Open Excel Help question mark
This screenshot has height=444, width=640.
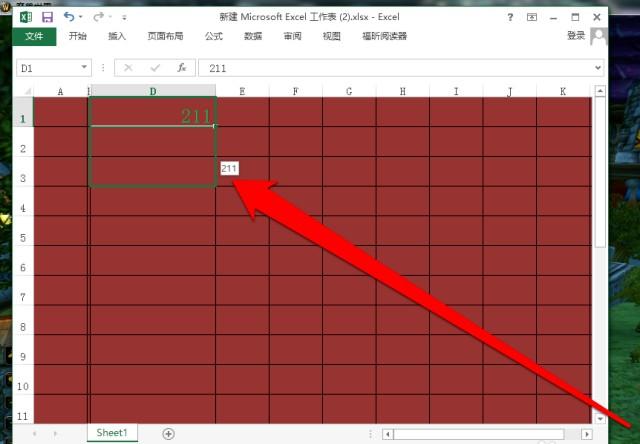click(510, 17)
